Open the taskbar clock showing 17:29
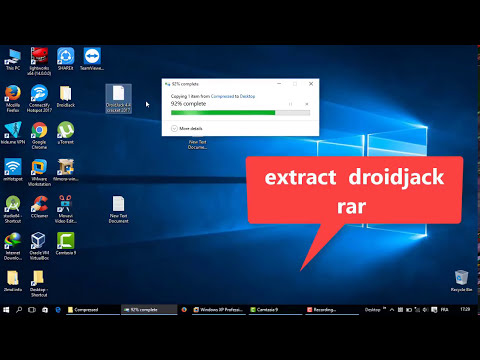Viewport: 480px width, 360px height. tap(465, 309)
